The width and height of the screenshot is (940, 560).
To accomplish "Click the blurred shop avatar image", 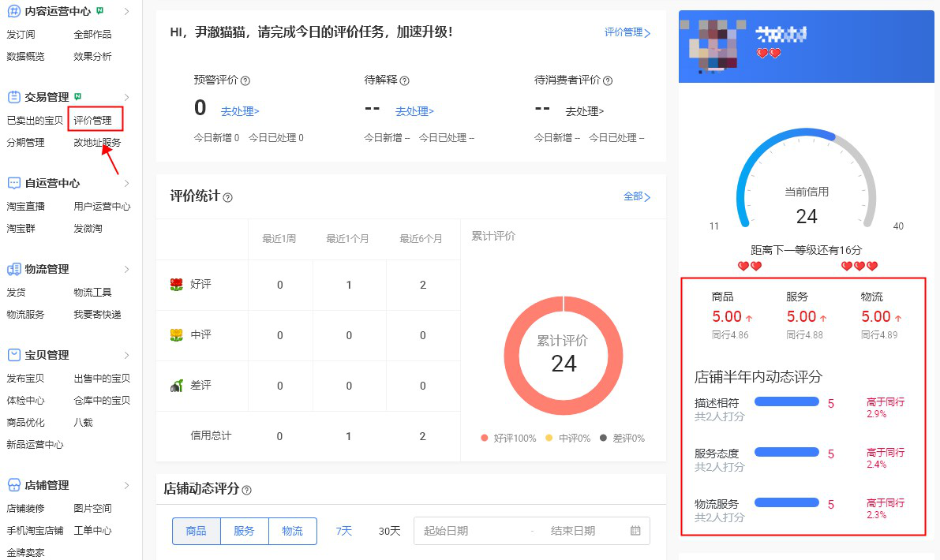I will (713, 46).
